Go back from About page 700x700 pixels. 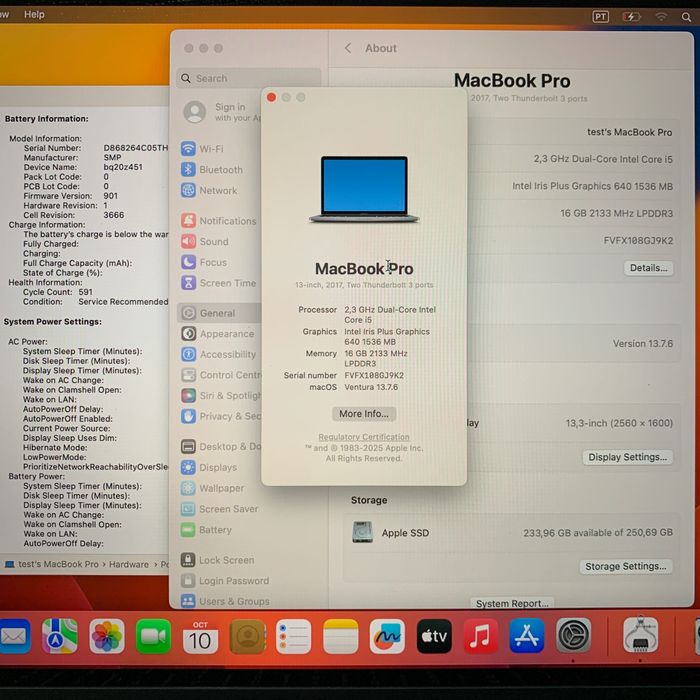[348, 48]
